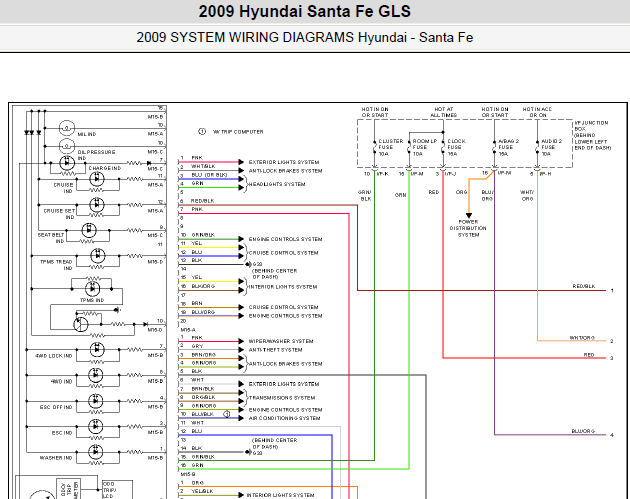630x499 pixels.
Task: Click the ESC OFF IND LED symbol
Action: [96, 401]
